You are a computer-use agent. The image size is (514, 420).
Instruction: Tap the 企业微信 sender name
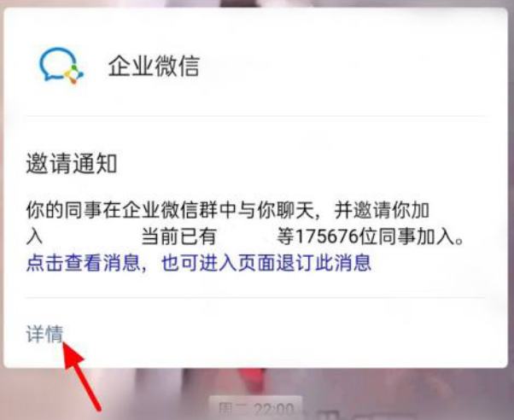coord(154,66)
